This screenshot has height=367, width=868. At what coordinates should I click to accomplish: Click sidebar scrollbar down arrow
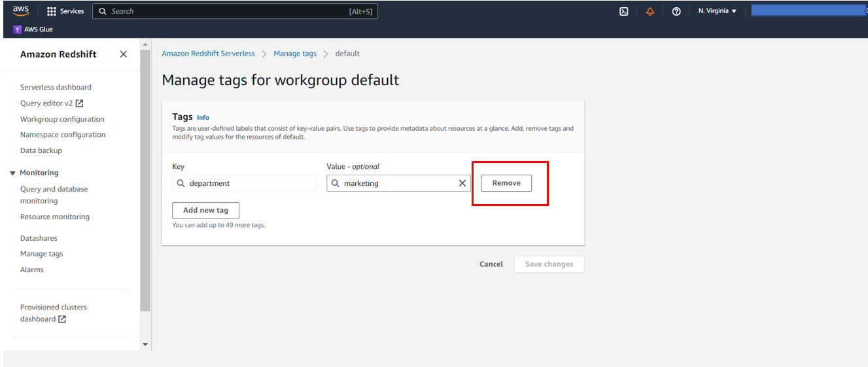[145, 344]
